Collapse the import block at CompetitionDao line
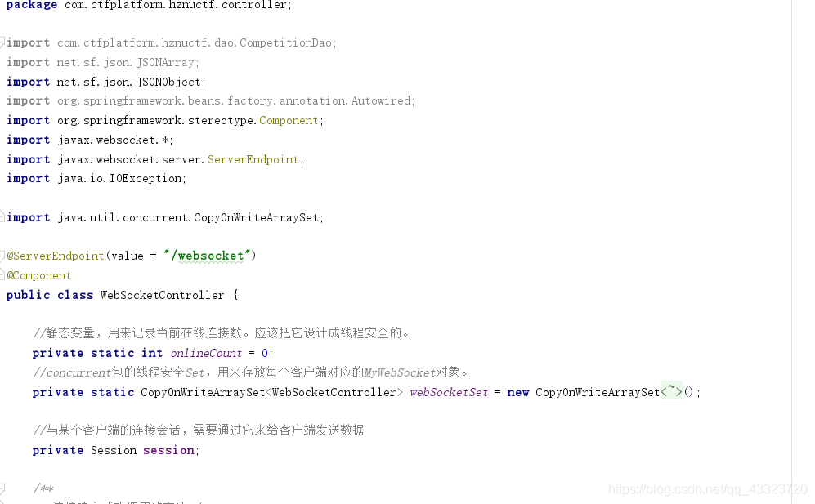Screen dimensions: 815x504 pyautogui.click(x=2, y=42)
